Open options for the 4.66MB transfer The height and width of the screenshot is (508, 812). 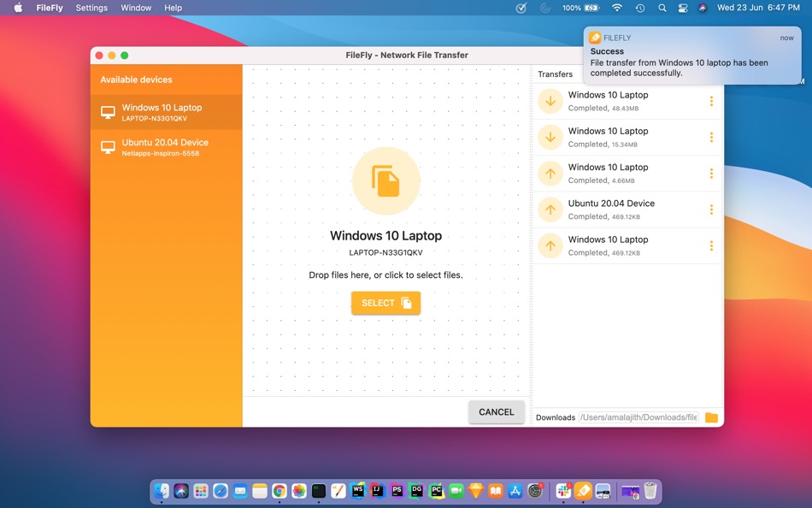[x=711, y=173]
